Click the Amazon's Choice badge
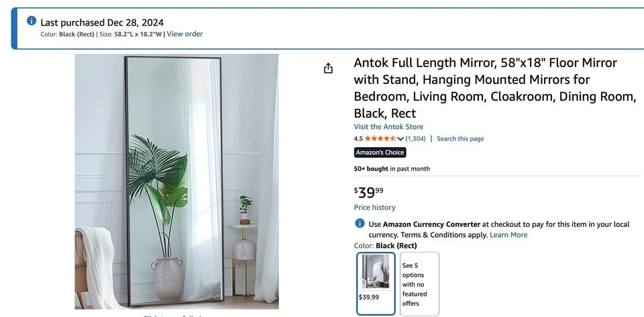Viewport: 644px width, 317px height. click(380, 152)
